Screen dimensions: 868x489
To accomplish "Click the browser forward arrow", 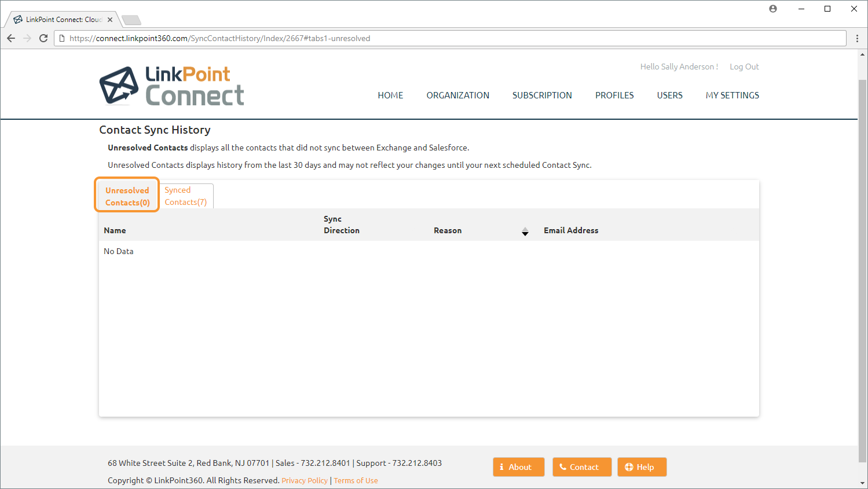I will coord(27,38).
